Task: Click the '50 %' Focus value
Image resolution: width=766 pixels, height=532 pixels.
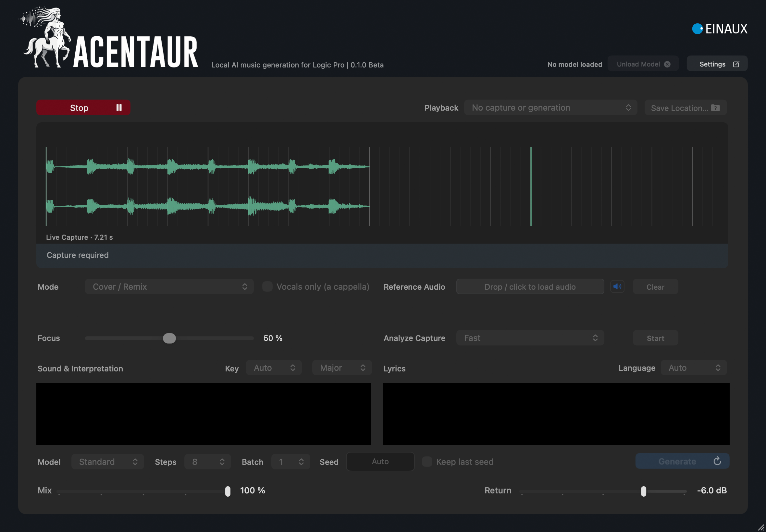Action: (273, 338)
